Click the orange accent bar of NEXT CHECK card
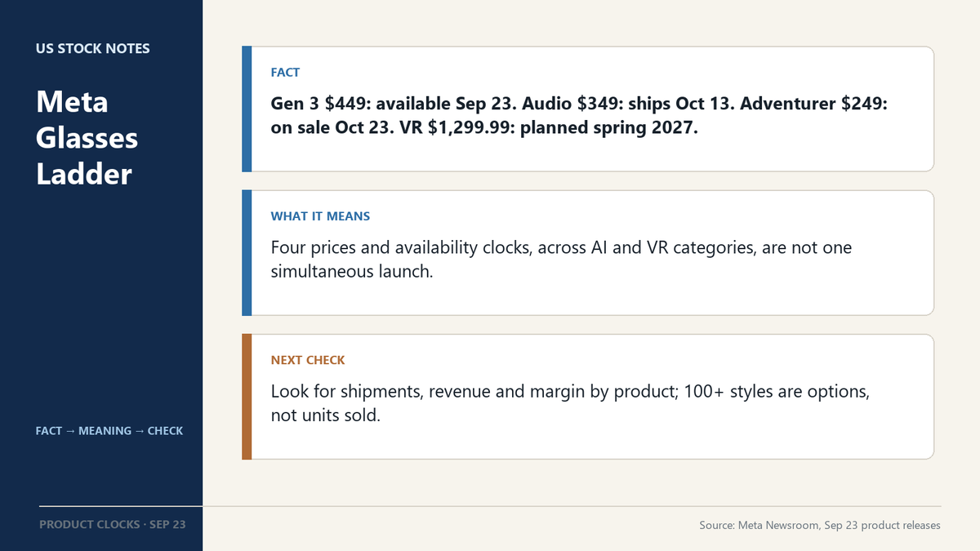Image resolution: width=980 pixels, height=551 pixels. (x=247, y=397)
